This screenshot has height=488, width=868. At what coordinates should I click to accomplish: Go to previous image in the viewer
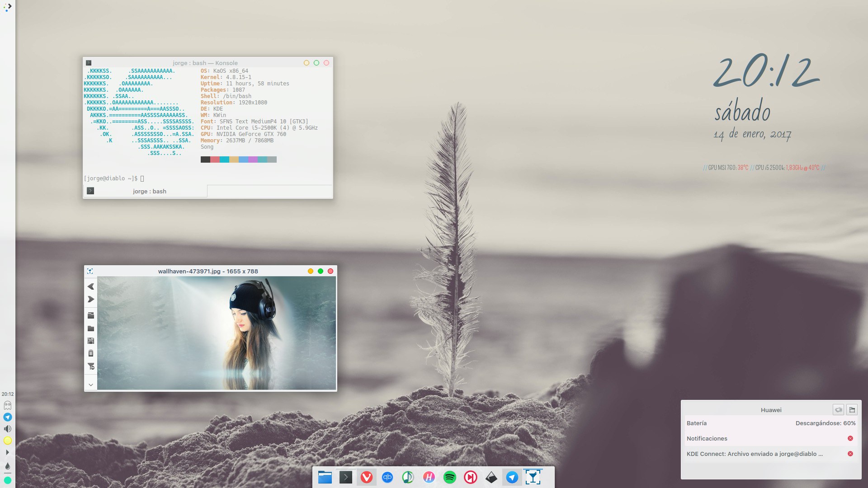point(90,286)
